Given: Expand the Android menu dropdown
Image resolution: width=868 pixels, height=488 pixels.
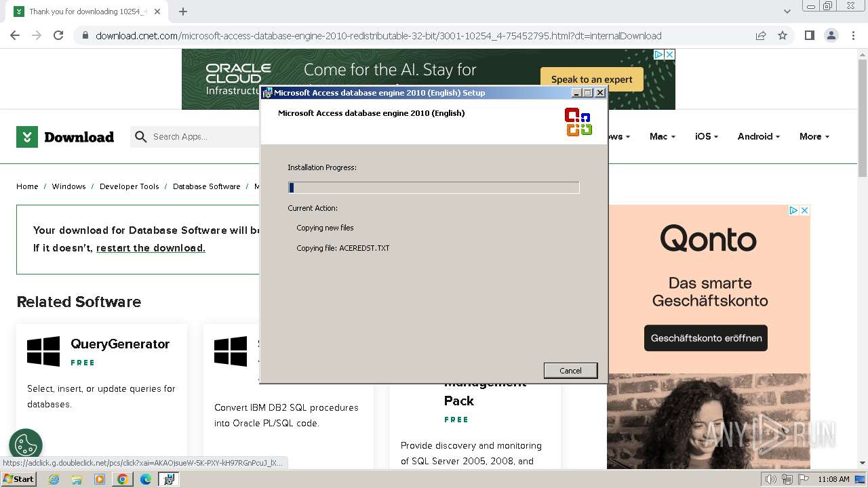Looking at the screenshot, I should (758, 137).
